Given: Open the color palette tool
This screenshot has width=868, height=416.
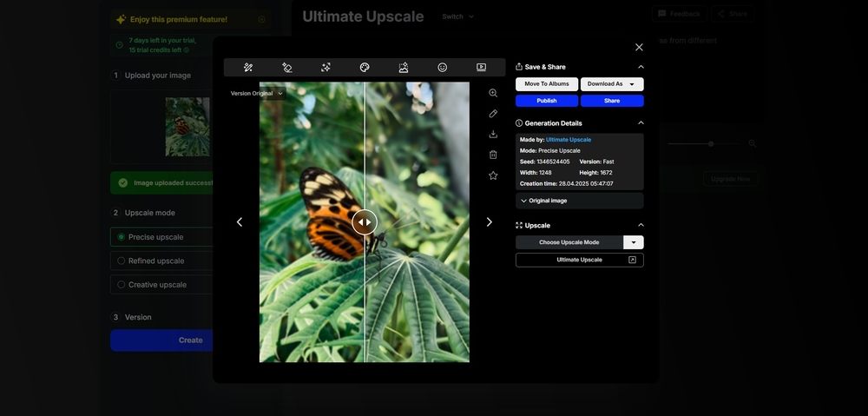Looking at the screenshot, I should click(x=365, y=68).
